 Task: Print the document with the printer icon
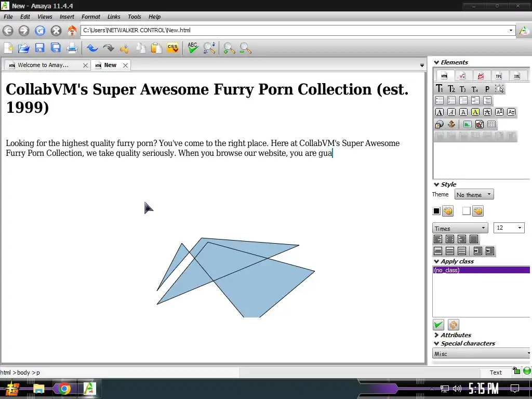72,48
